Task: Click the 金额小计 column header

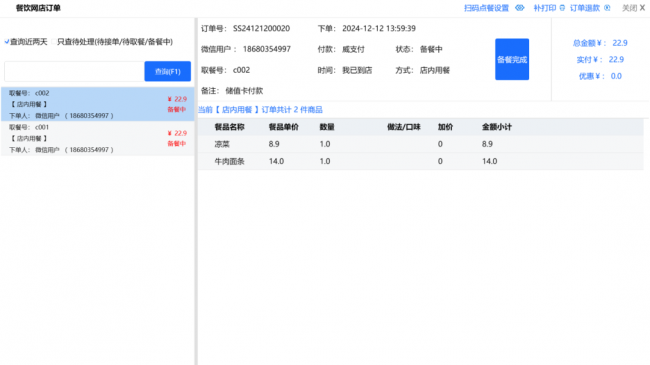Action: coord(497,127)
